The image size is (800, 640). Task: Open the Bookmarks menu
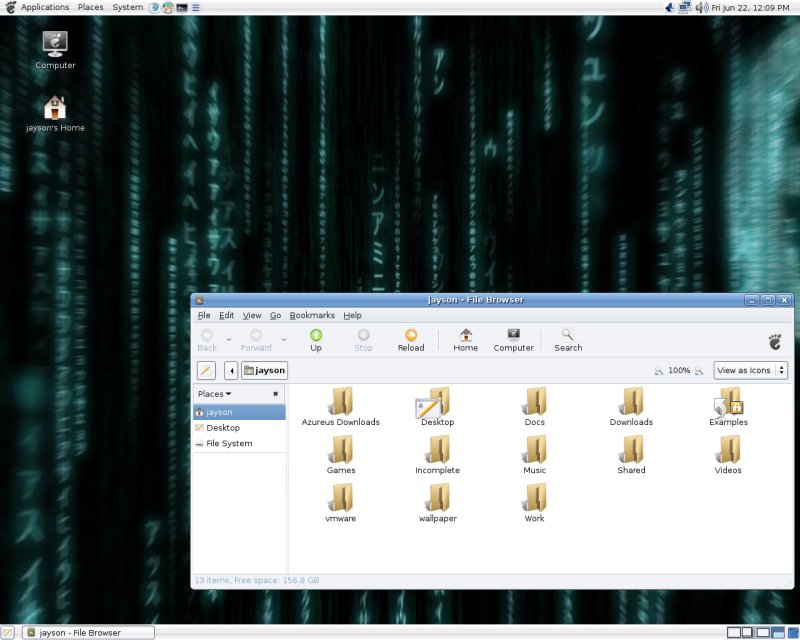pos(312,315)
